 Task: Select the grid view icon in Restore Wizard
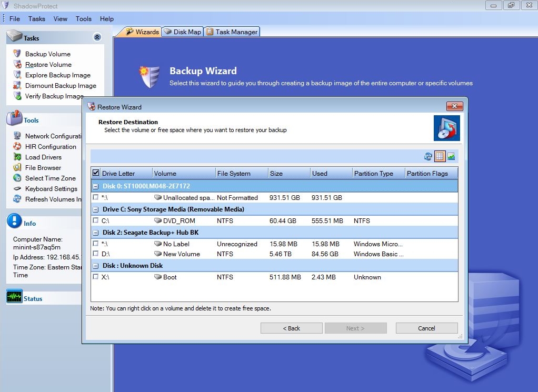440,156
